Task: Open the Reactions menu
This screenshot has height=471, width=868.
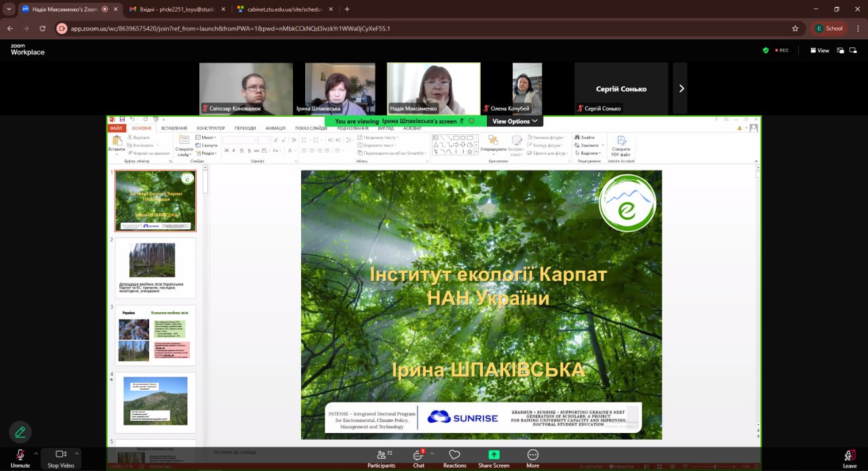Action: (454, 458)
